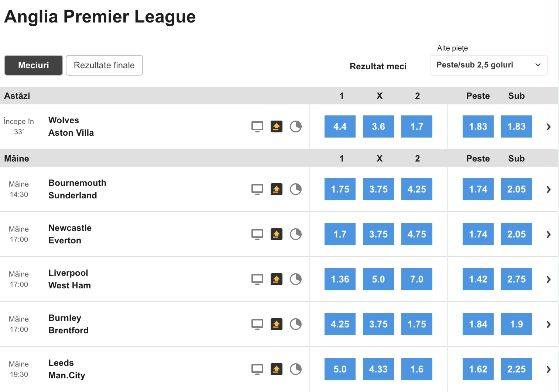Open the Newcastle vs Everton match link
Viewport: 559px width, 392px height.
click(70, 234)
